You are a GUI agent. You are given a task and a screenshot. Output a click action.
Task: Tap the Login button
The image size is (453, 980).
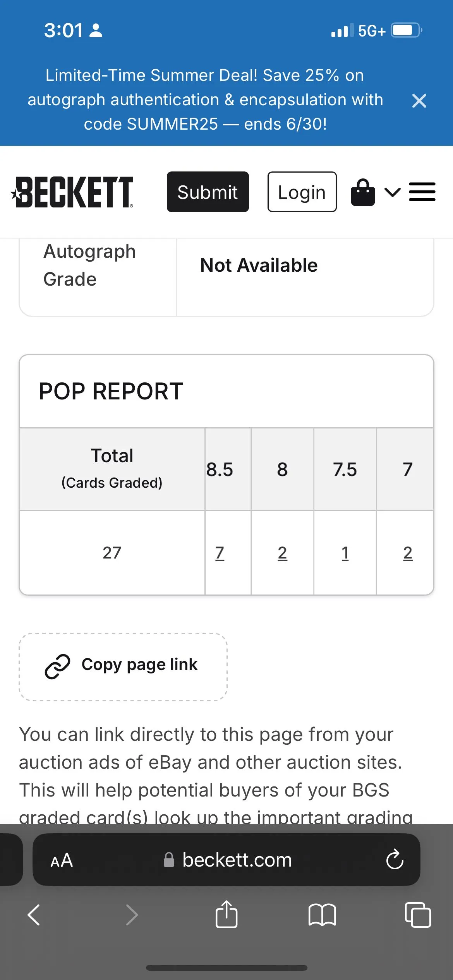(302, 192)
